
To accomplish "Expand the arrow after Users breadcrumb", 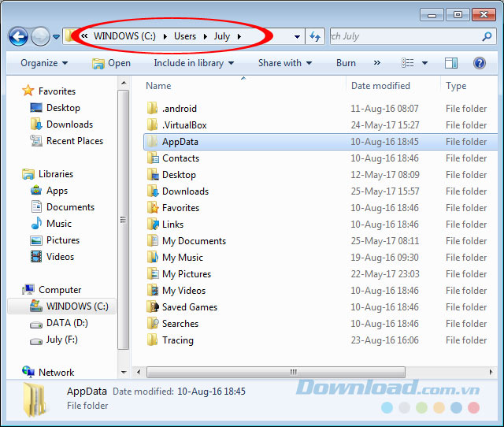I will 205,36.
